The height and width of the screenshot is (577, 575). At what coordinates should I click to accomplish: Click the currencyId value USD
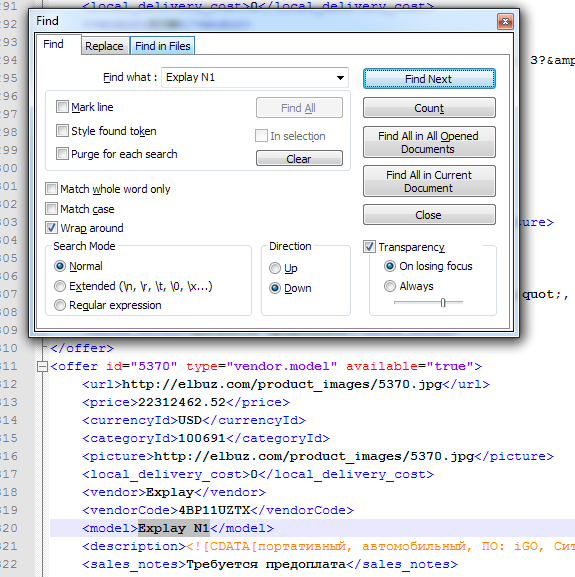(190, 420)
